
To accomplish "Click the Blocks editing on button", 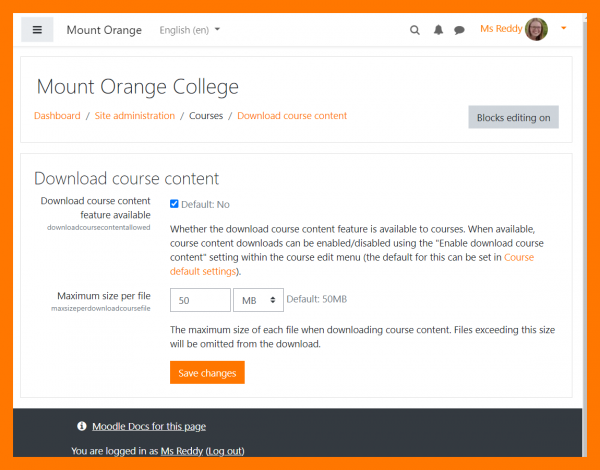I will tap(513, 117).
